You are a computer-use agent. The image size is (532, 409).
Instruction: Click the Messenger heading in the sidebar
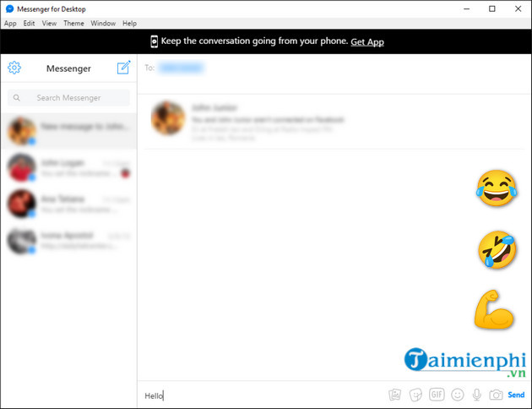pyautogui.click(x=68, y=68)
